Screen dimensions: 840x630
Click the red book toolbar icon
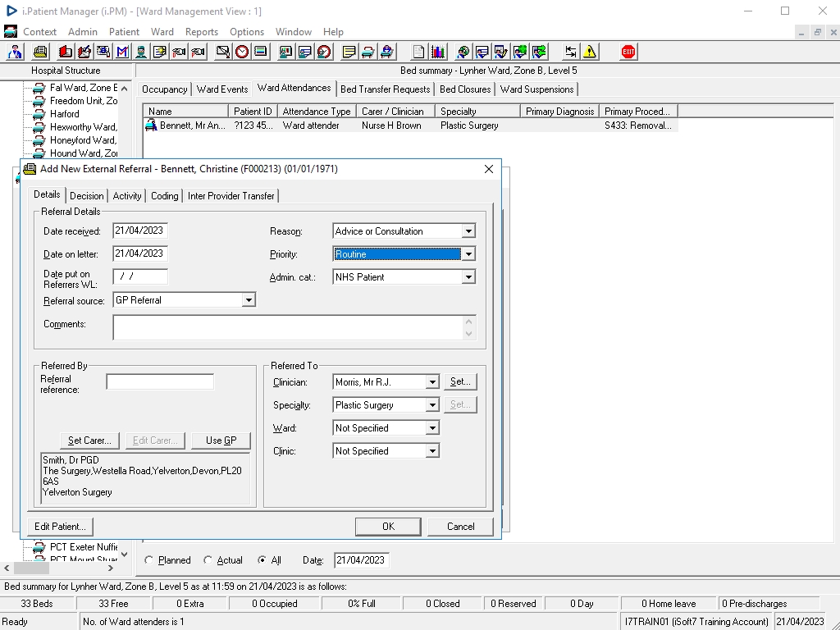pyautogui.click(x=66, y=52)
